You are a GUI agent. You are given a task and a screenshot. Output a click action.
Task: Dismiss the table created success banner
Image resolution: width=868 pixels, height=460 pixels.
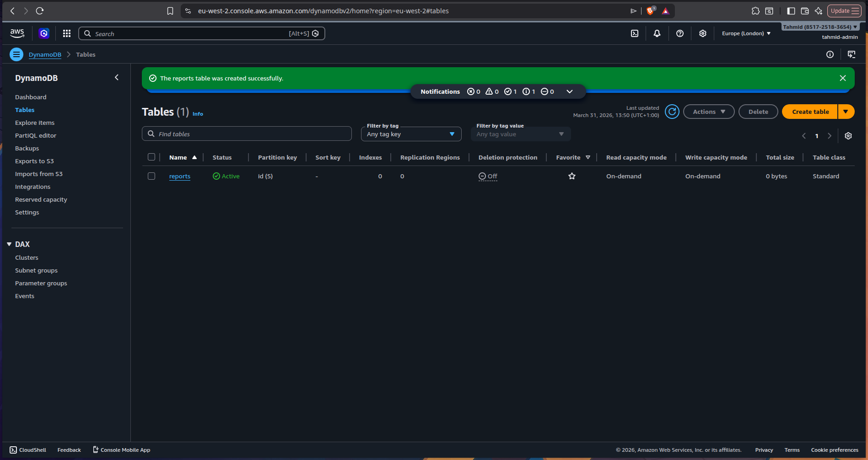click(843, 78)
